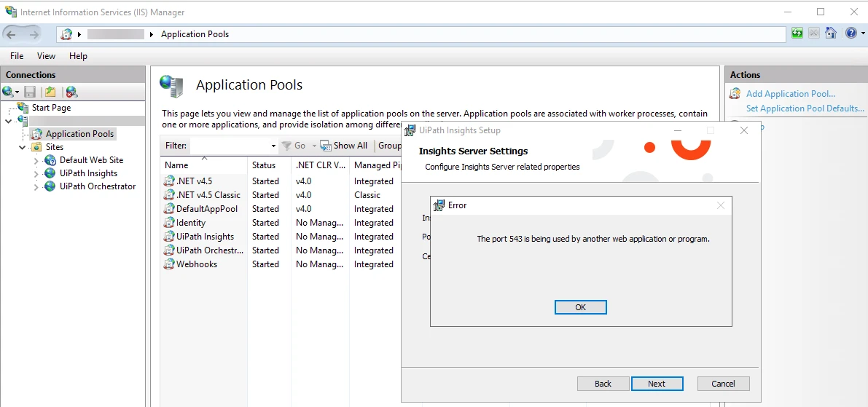This screenshot has width=868, height=407.
Task: Sort by .NET CLR Version column header
Action: [x=320, y=165]
